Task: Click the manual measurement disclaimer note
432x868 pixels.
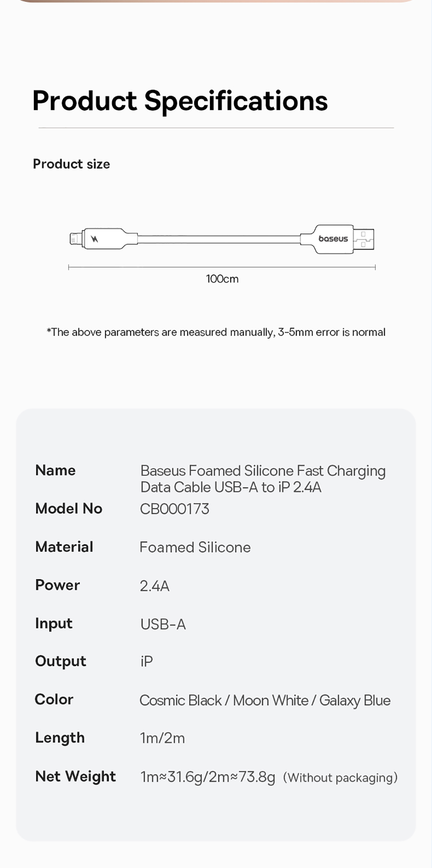Action: coord(216,333)
